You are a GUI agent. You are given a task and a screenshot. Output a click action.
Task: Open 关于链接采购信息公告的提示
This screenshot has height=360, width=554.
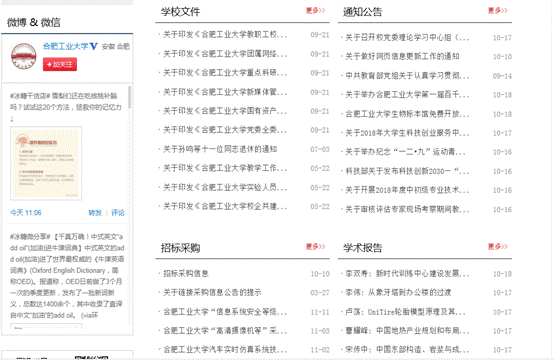coord(212,293)
